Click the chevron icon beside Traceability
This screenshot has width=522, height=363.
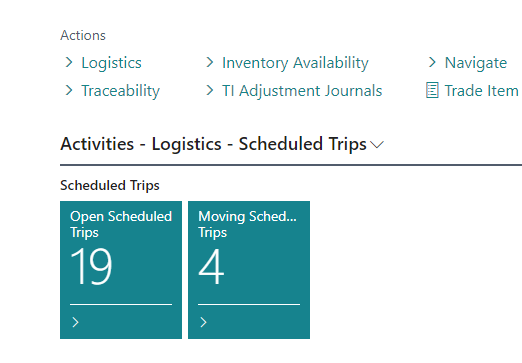69,90
